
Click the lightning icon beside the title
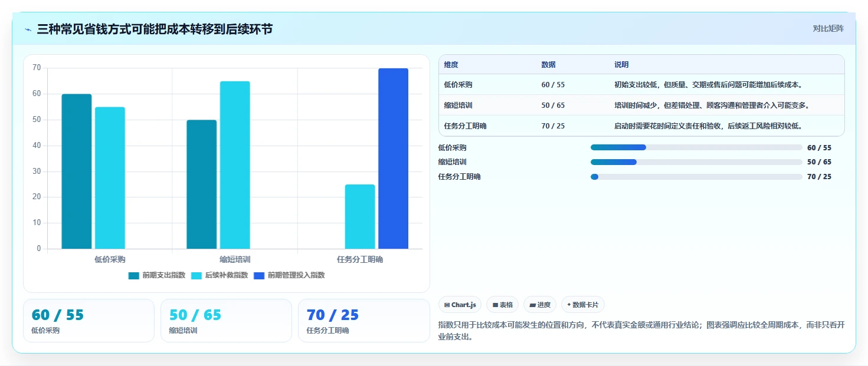(28, 29)
